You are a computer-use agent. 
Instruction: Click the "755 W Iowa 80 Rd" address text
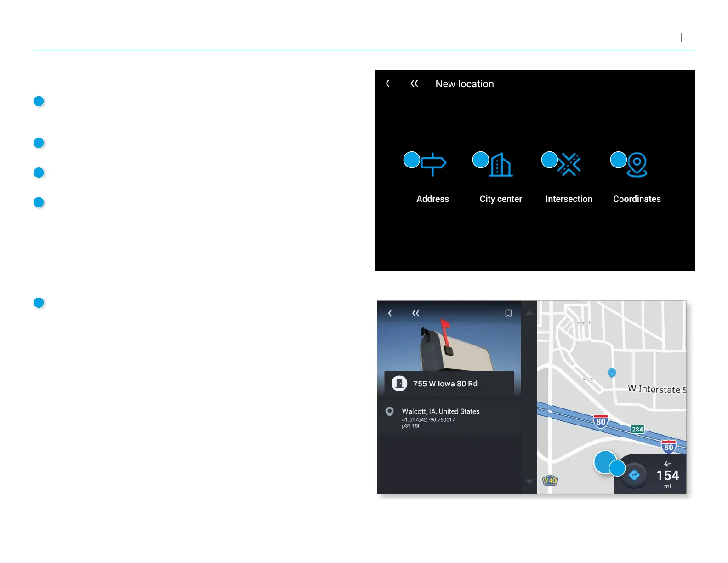[x=445, y=384]
